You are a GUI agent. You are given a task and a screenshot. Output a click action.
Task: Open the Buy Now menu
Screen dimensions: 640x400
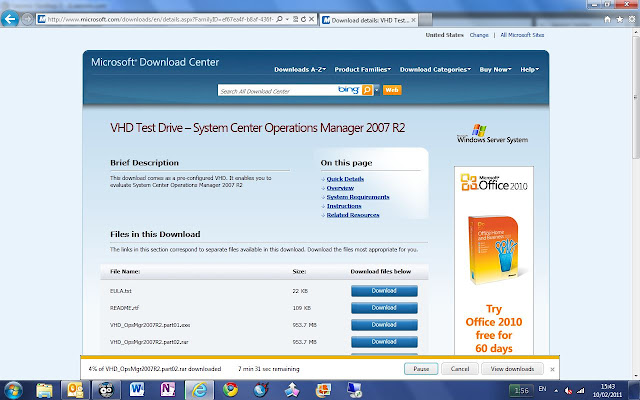click(x=496, y=69)
